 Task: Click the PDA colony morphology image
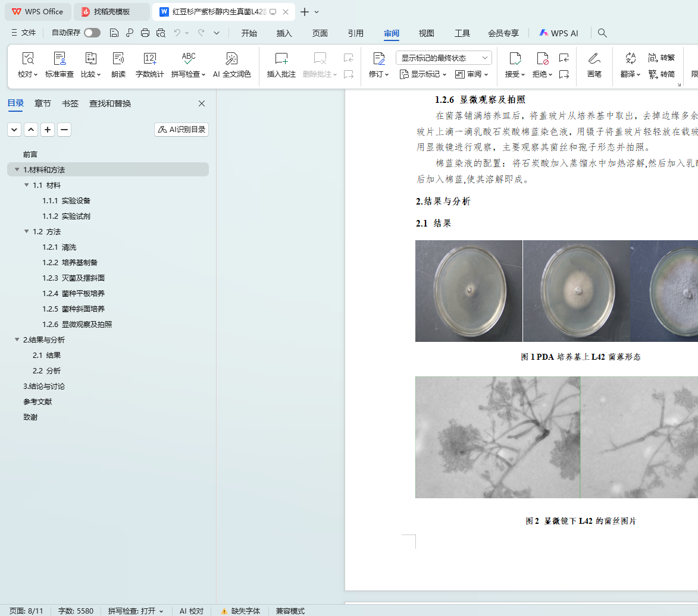(x=556, y=291)
